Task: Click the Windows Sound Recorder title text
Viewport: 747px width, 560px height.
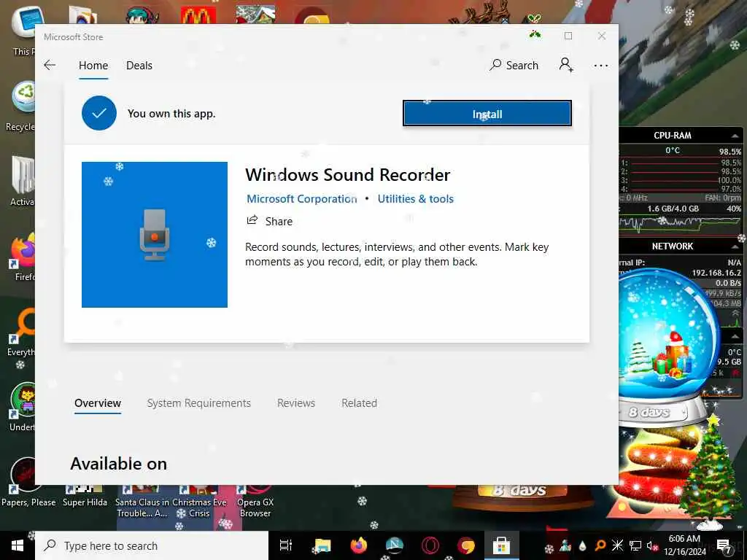Action: pos(348,175)
